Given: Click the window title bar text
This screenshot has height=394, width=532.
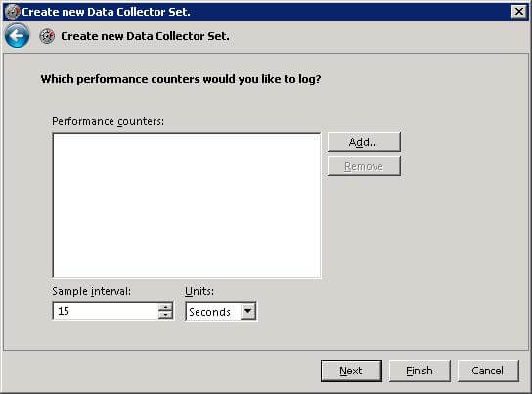Looking at the screenshot, I should point(106,12).
